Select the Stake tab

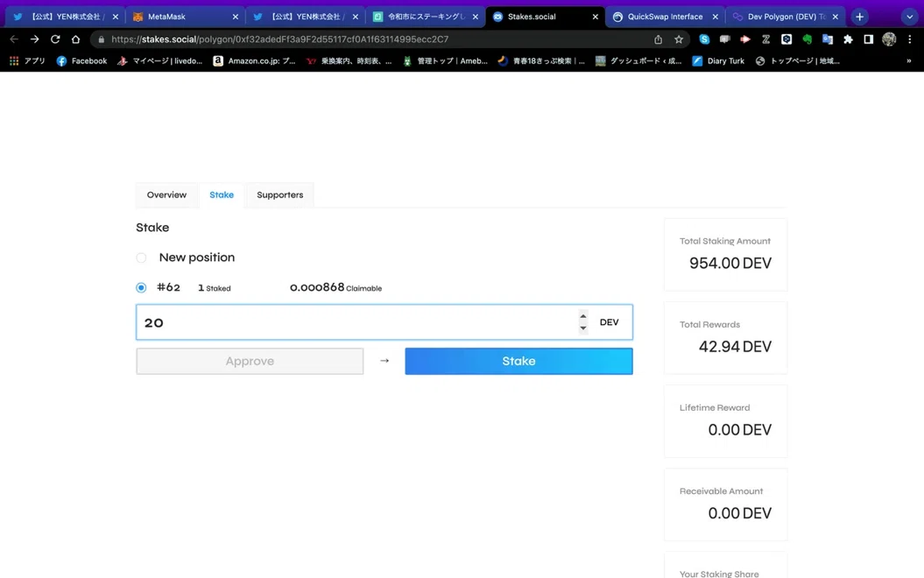(222, 195)
